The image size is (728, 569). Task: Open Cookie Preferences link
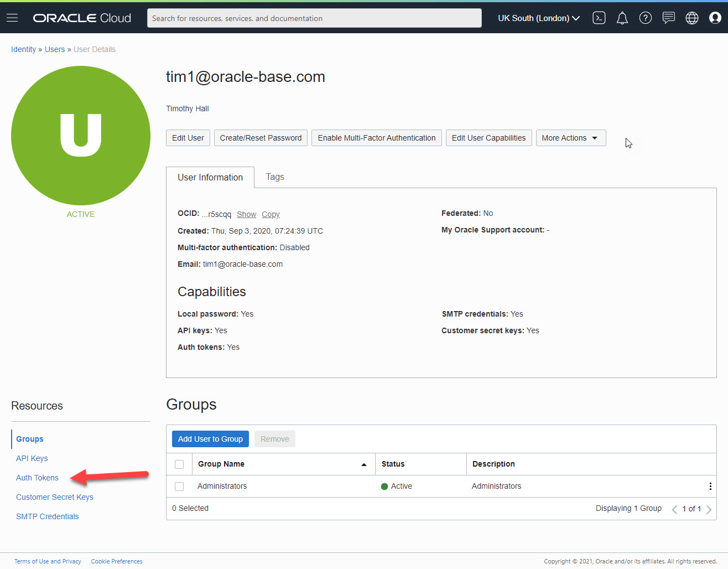coord(117,561)
